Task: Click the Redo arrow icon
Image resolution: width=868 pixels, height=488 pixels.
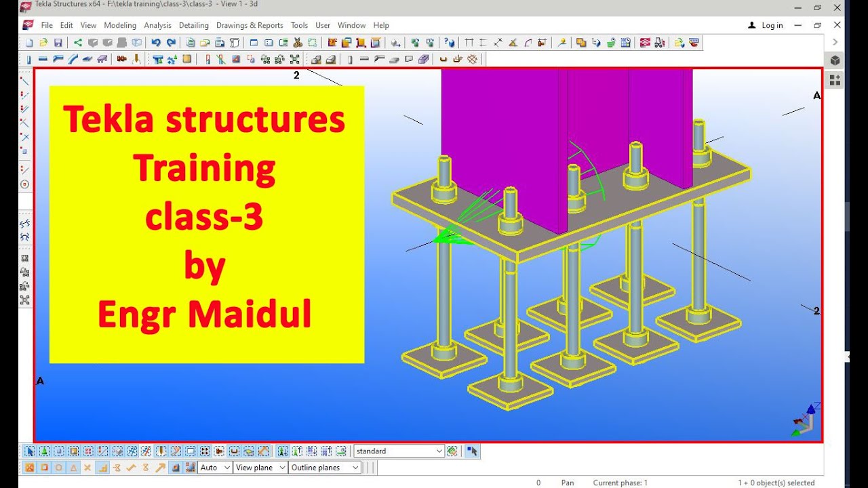Action: (x=172, y=43)
